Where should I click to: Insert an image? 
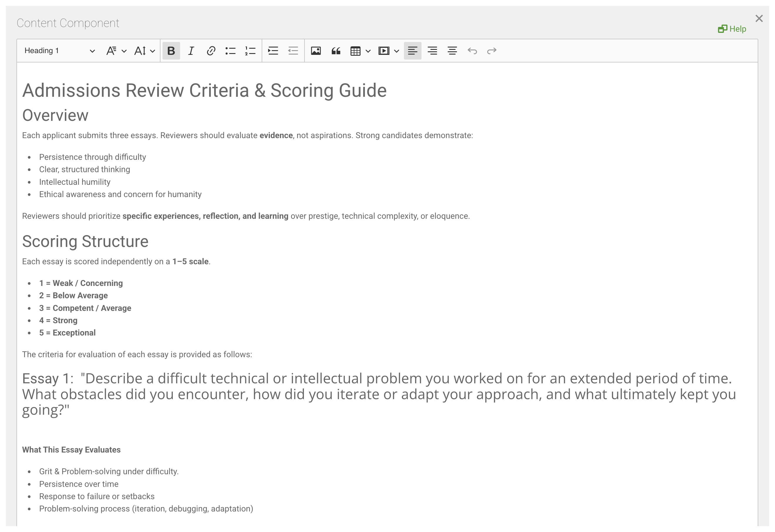point(316,51)
